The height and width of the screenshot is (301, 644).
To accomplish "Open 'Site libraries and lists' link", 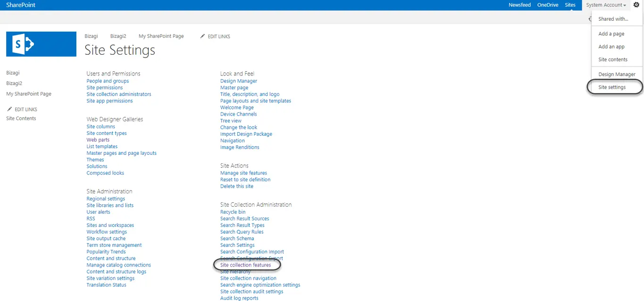I will click(110, 206).
